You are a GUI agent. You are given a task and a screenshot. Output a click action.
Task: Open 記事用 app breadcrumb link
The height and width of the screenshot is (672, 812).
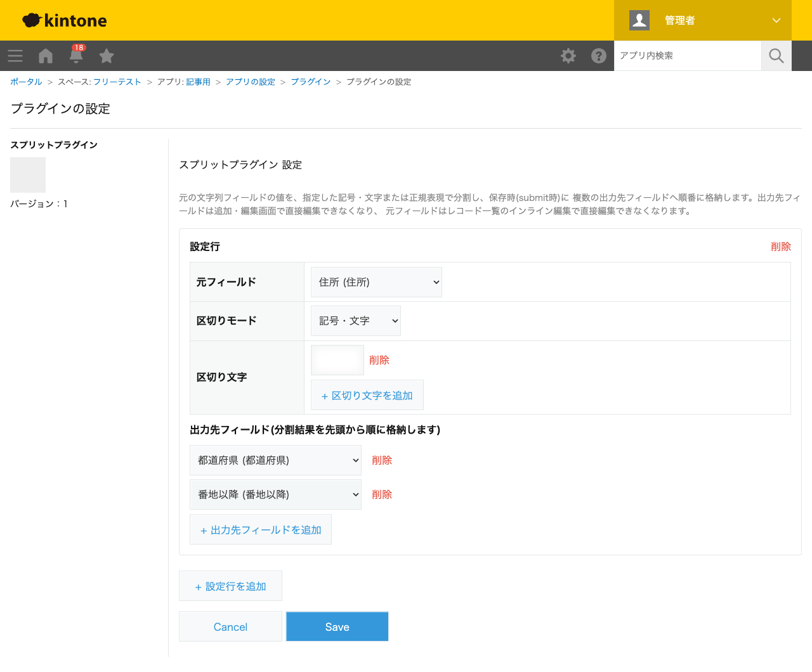[198, 82]
